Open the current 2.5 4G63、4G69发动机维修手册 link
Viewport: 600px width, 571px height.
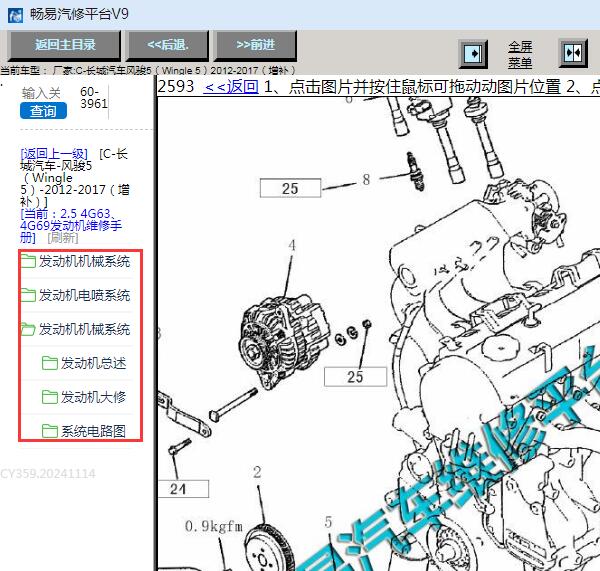(71, 225)
